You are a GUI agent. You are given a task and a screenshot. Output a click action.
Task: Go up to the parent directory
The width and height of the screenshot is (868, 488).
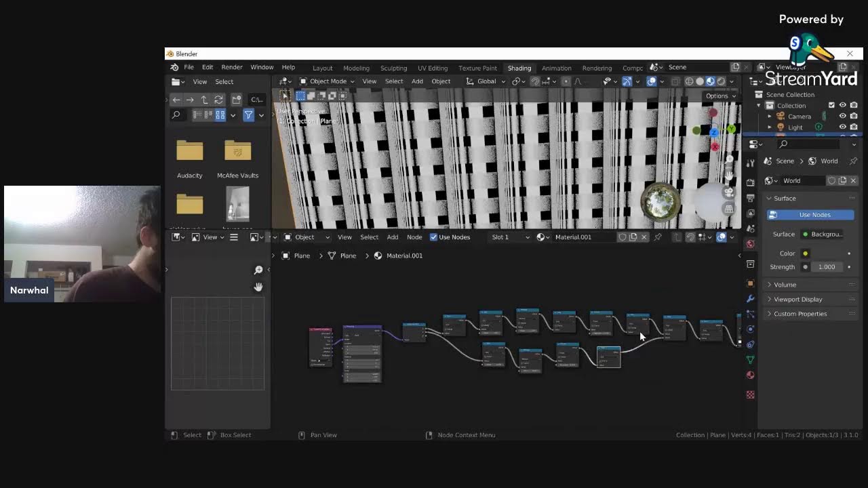pyautogui.click(x=204, y=100)
